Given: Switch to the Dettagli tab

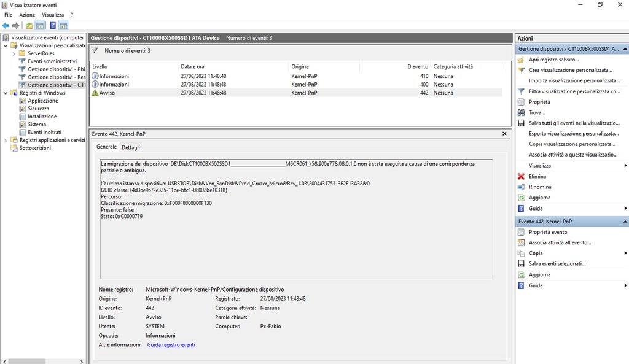Looking at the screenshot, I should pos(130,147).
